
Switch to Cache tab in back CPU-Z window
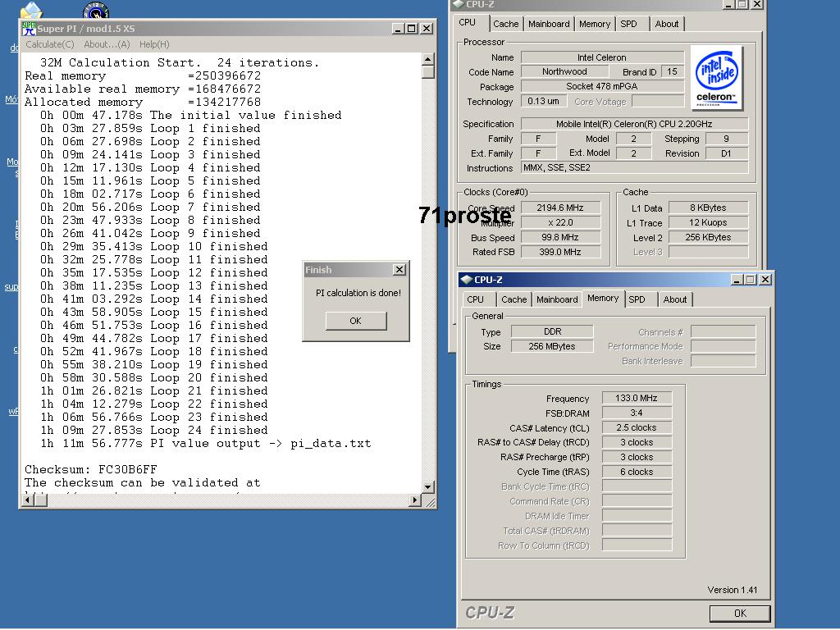pos(505,24)
